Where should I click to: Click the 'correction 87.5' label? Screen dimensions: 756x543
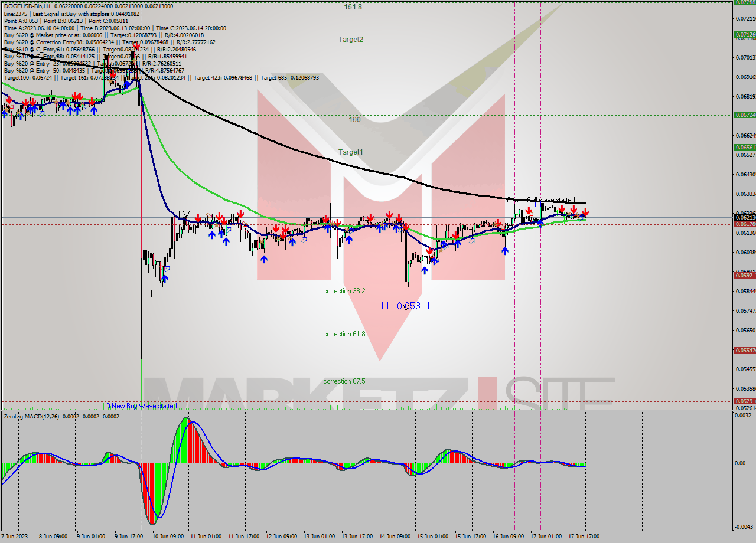344,381
